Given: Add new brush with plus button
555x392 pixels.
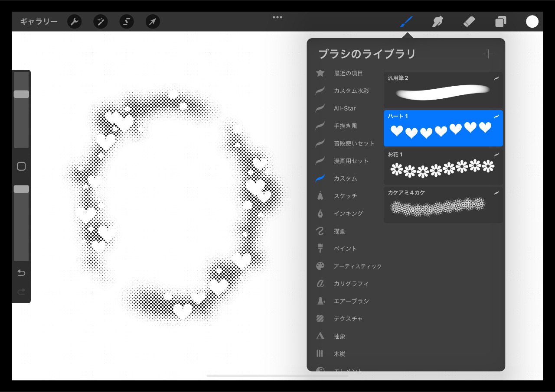Looking at the screenshot, I should pyautogui.click(x=488, y=54).
